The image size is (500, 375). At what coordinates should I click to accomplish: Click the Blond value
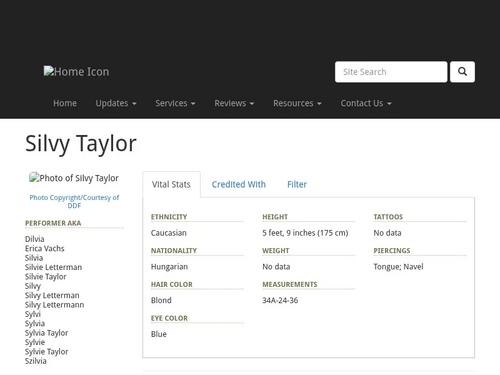pyautogui.click(x=161, y=300)
